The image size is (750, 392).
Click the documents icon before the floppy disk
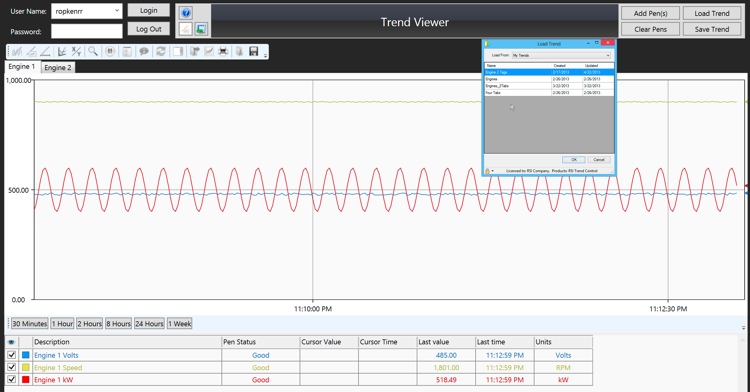coord(240,51)
